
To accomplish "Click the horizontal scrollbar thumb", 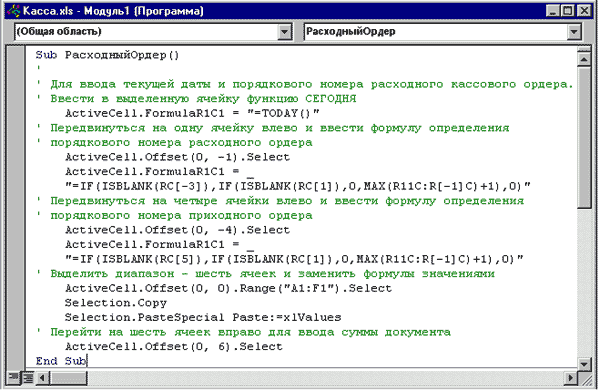I will 68,378.
